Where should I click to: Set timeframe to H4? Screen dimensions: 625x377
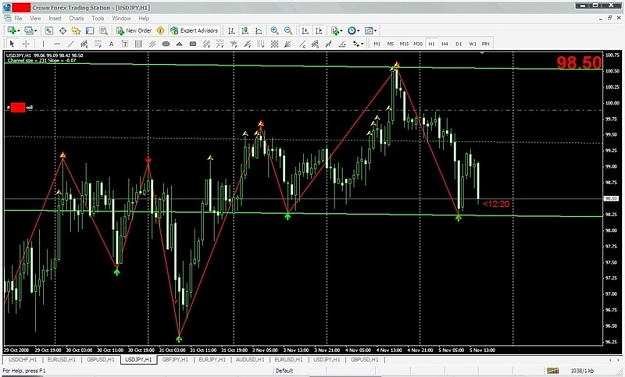(x=445, y=44)
